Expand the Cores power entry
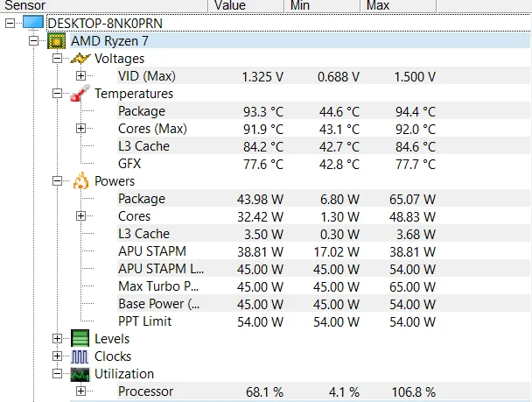532x402 pixels. (80, 216)
